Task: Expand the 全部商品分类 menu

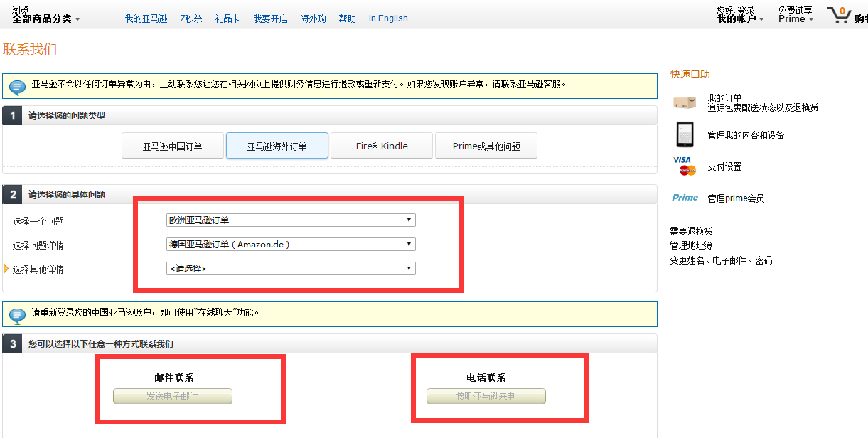Action: 45,19
